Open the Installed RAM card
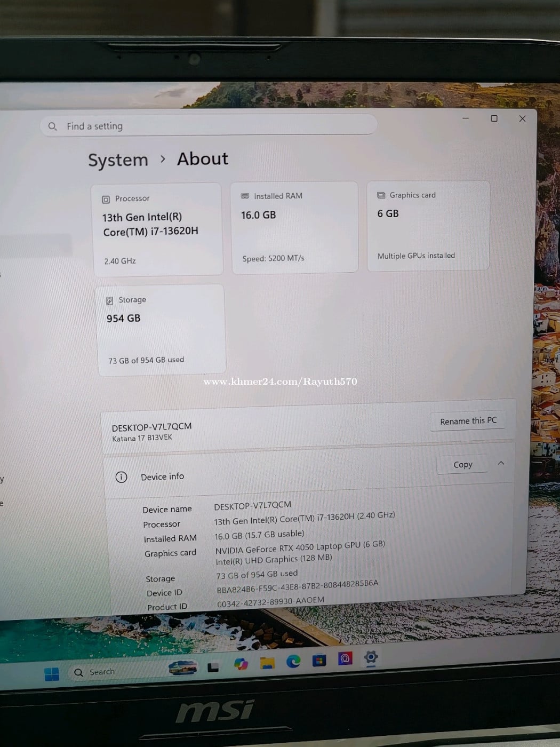560x747 pixels. tap(294, 227)
